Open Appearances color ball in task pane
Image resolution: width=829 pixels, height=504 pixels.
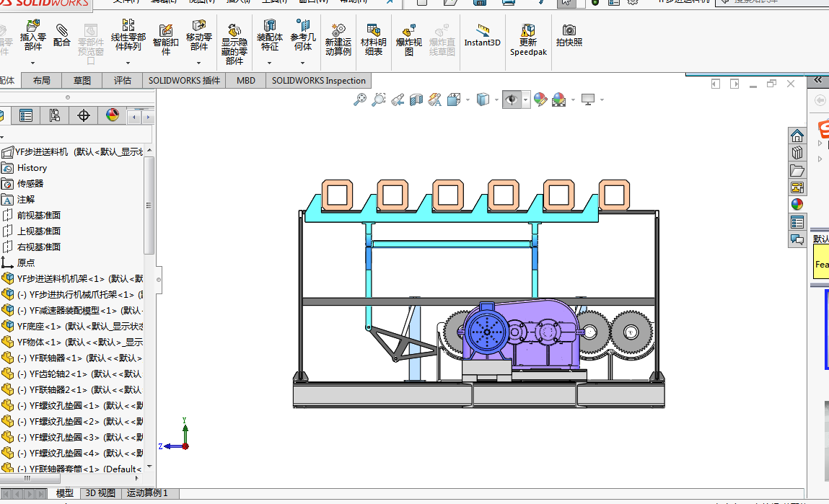coord(797,205)
